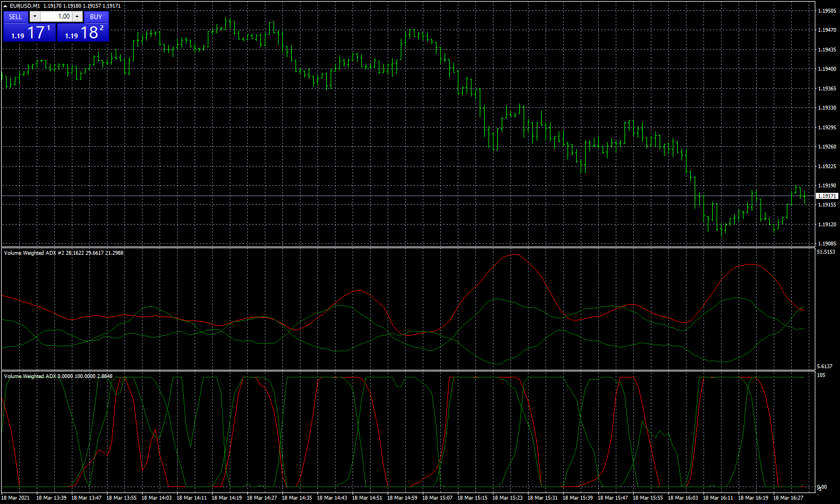Screen dimensions: 840x504
Task: Click time axis label 18 Mar 15:23
Action: point(508,498)
